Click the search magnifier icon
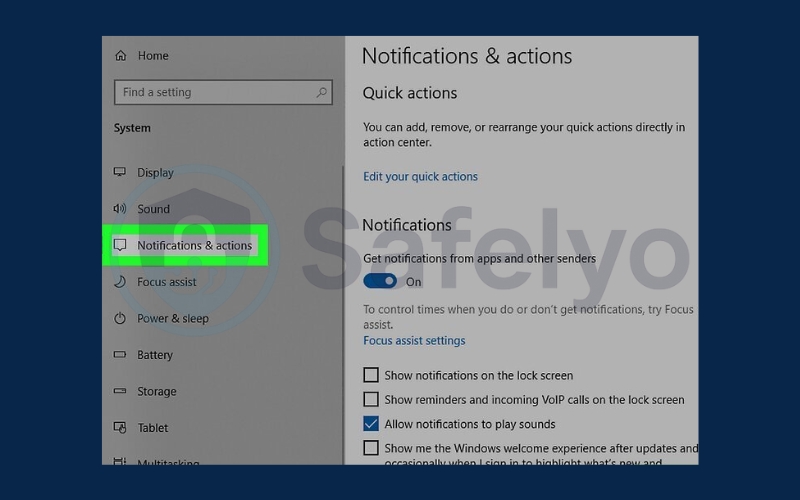The width and height of the screenshot is (800, 500). click(321, 92)
